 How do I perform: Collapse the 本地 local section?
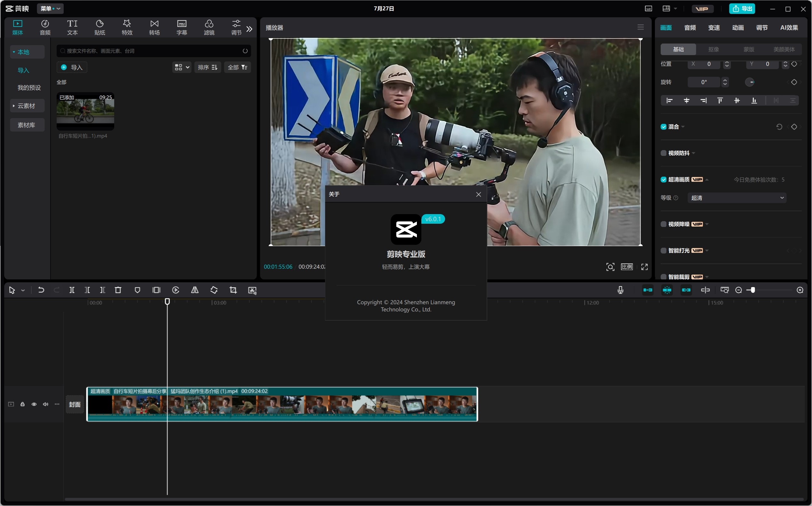[27, 52]
